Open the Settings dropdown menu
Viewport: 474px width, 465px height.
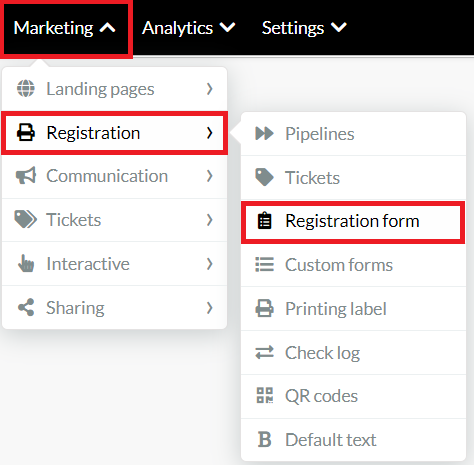tap(304, 28)
